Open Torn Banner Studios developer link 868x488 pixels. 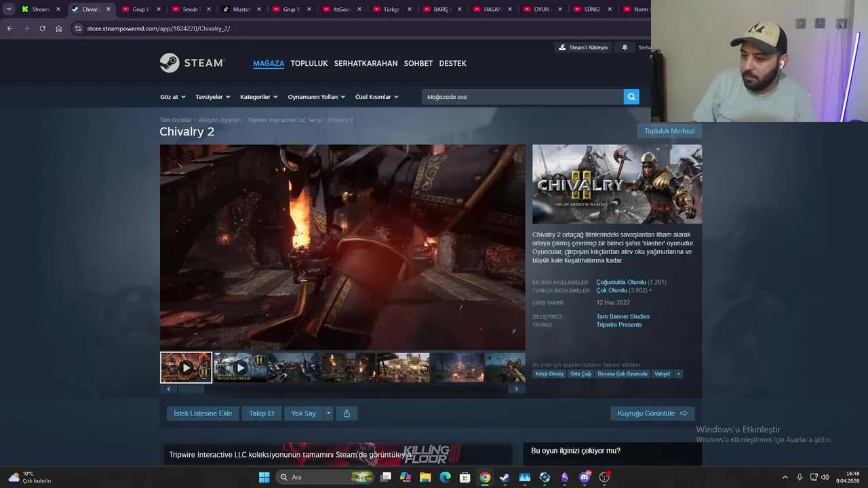pos(623,317)
